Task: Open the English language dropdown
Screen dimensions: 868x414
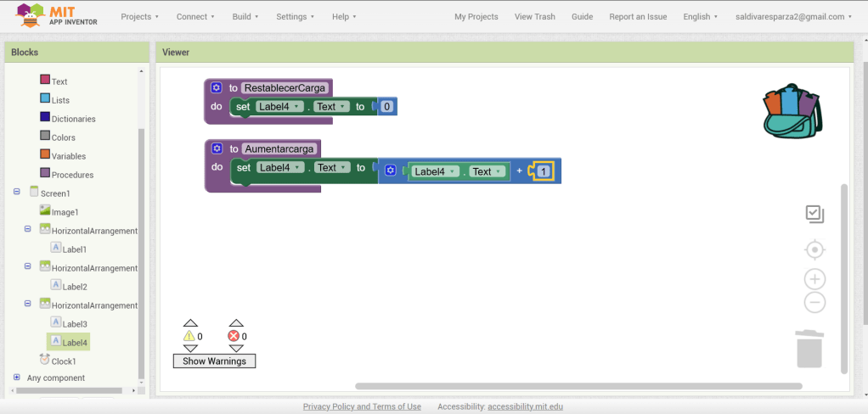Action: point(701,17)
